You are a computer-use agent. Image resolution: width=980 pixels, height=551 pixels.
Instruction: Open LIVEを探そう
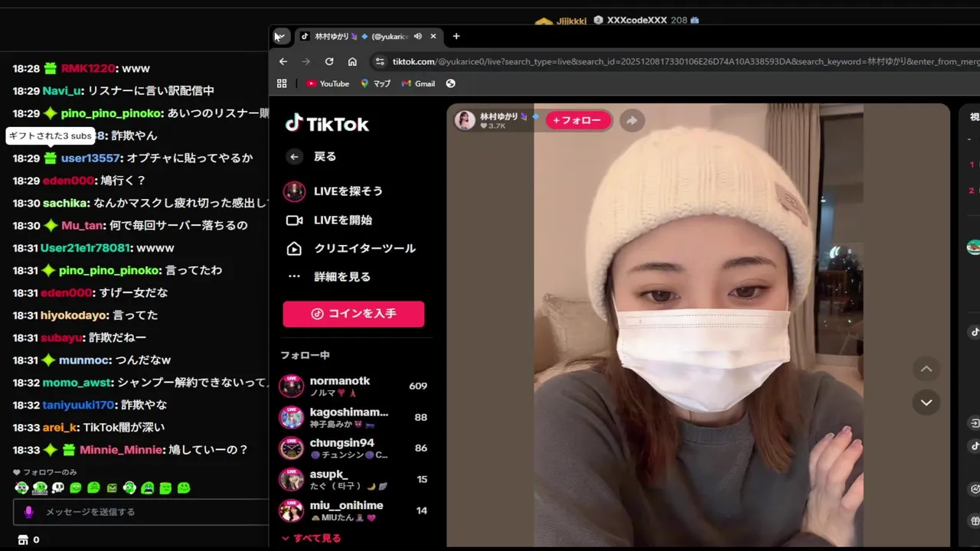pos(333,191)
